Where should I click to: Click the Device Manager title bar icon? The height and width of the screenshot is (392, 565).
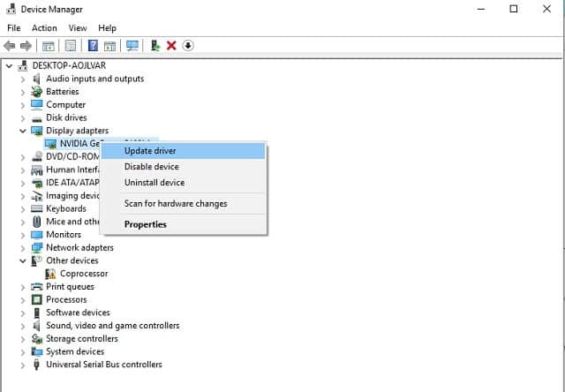point(11,9)
